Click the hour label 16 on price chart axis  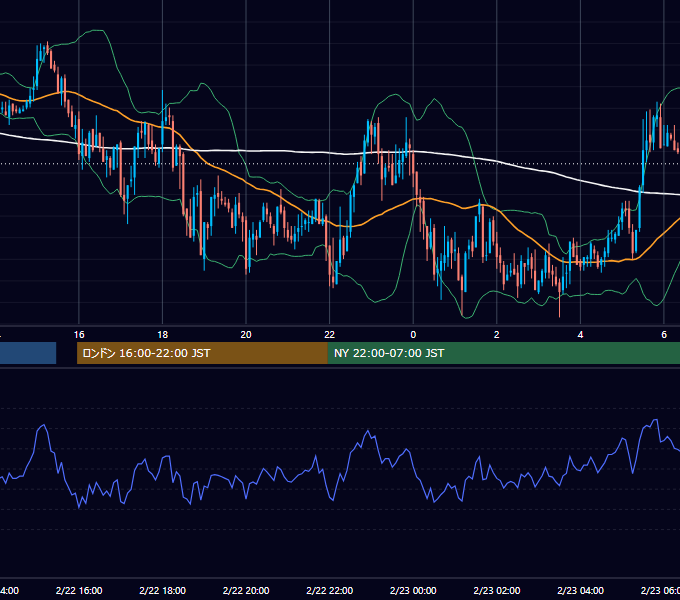79,335
